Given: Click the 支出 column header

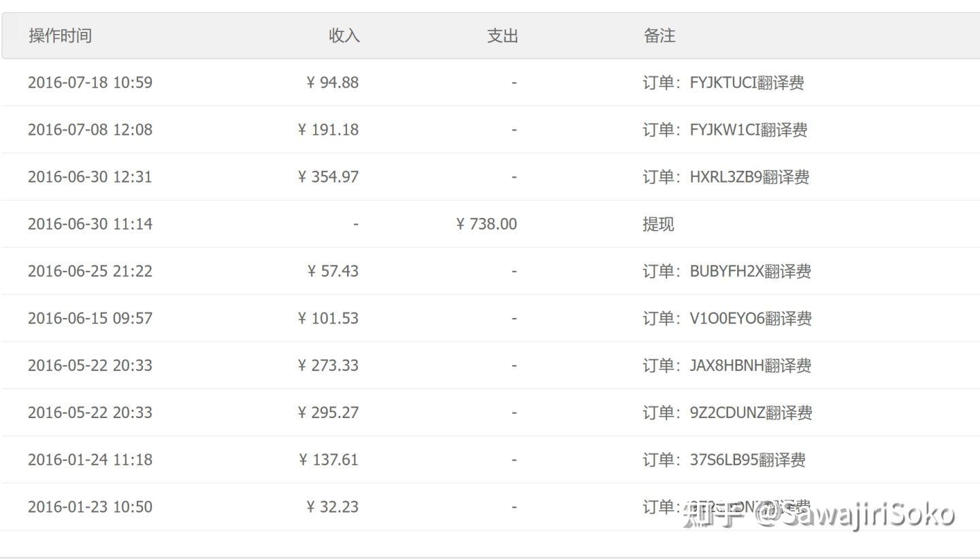Looking at the screenshot, I should 502,36.
